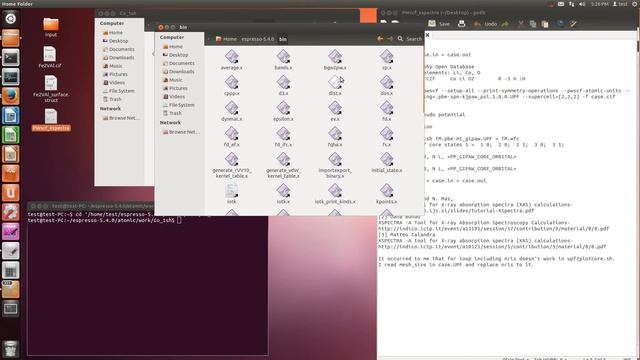
Task: Open Videos in bin window sidebar
Action: (x=177, y=97)
